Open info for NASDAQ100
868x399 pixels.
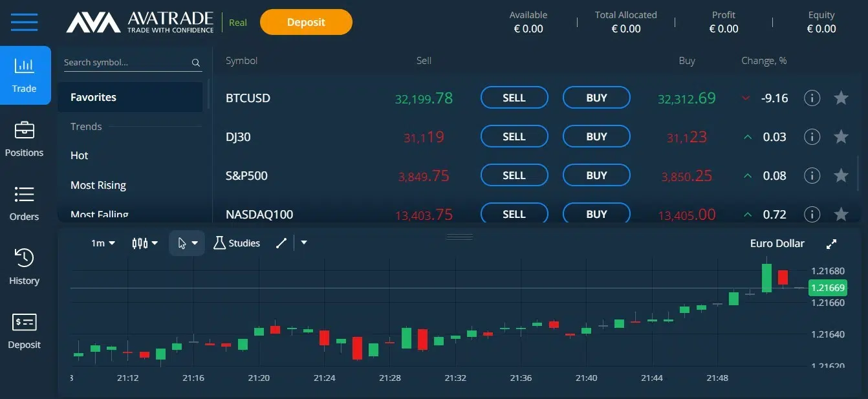(x=812, y=214)
